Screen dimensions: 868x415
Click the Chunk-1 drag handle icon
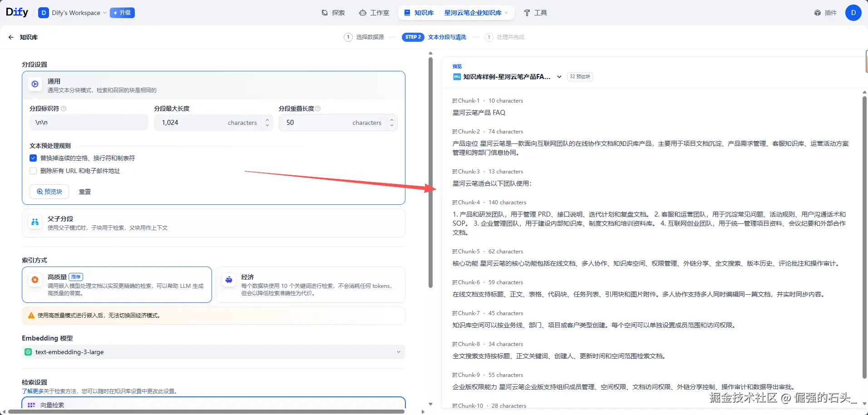coord(454,101)
